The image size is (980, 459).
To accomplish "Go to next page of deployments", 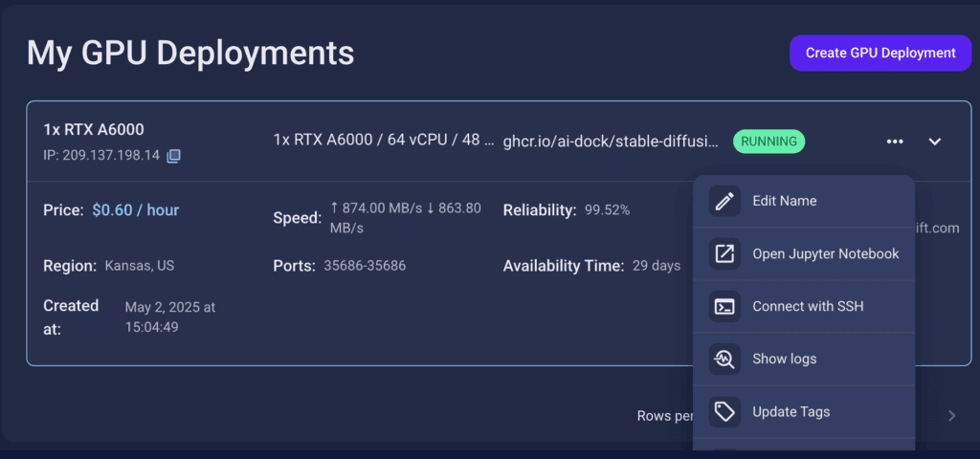I will (952, 416).
